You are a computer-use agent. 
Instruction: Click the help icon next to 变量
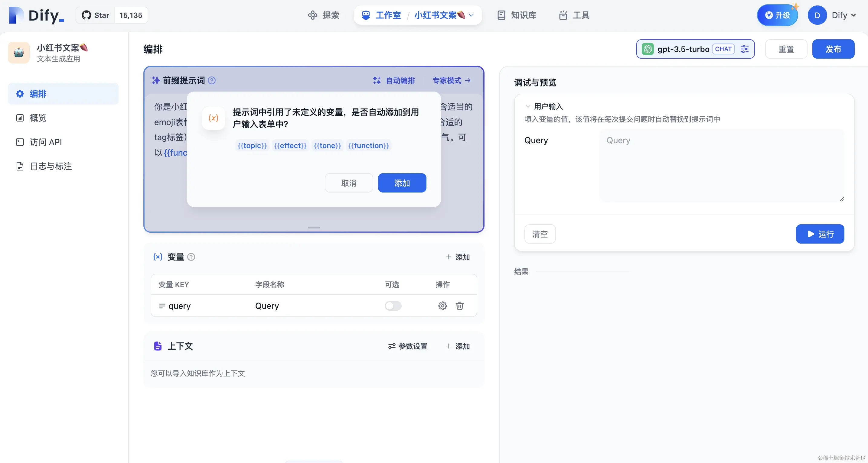[x=191, y=257]
